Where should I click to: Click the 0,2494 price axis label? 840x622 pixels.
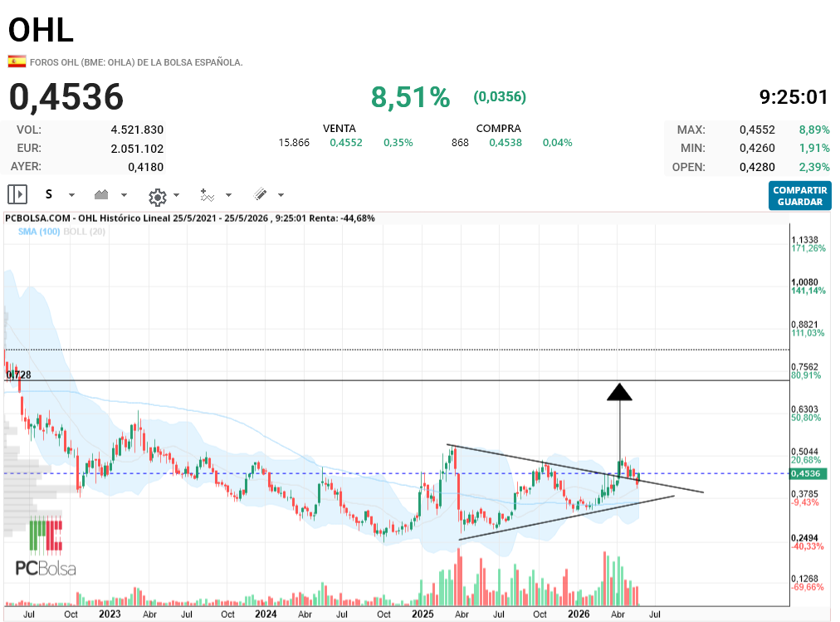coord(804,538)
